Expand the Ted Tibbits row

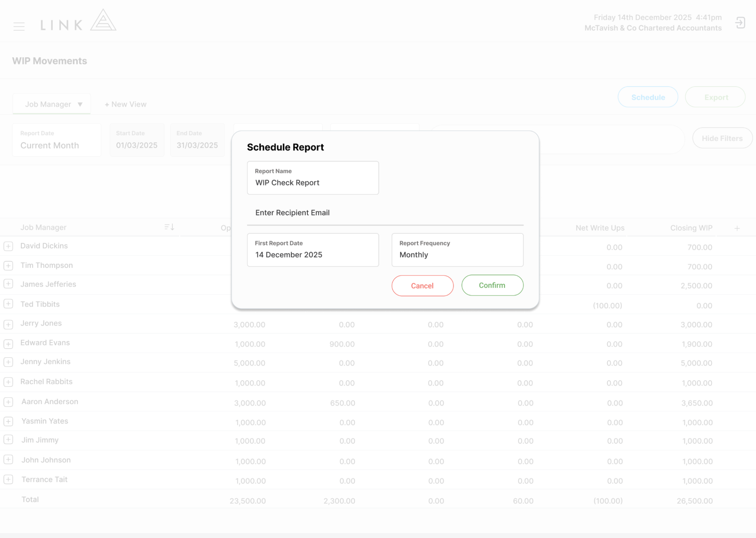[8, 304]
